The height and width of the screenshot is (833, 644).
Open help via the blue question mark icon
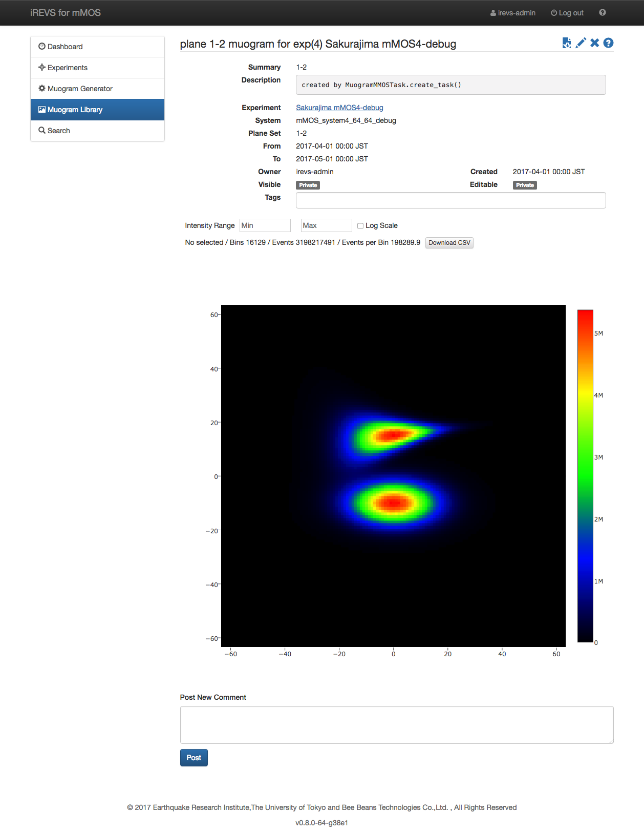click(608, 44)
